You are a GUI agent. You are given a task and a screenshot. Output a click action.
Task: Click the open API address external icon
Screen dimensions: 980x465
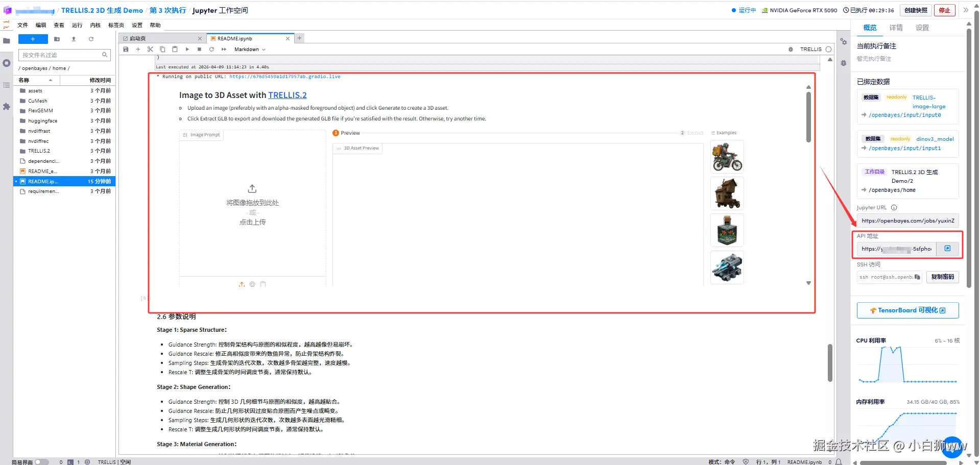click(x=947, y=249)
